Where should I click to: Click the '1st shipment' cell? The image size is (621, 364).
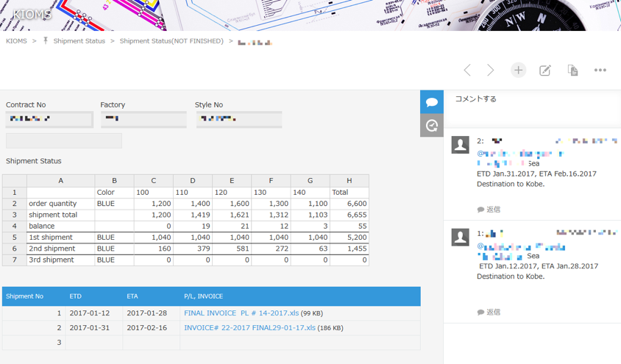pyautogui.click(x=60, y=238)
